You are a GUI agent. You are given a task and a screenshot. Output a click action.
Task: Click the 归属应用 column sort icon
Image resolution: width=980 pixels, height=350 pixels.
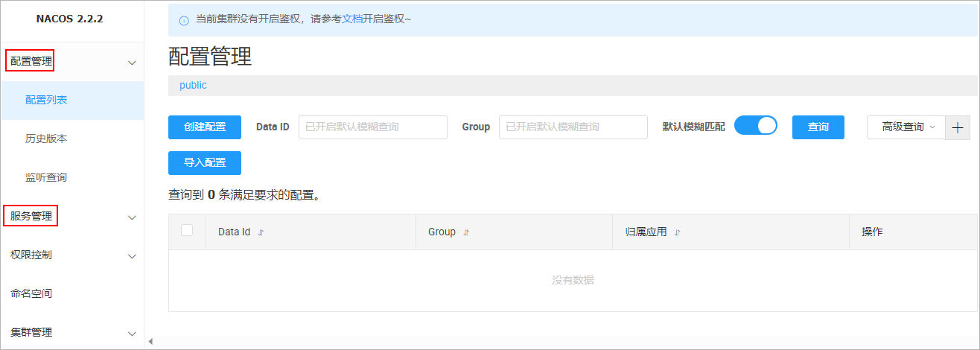click(x=677, y=232)
